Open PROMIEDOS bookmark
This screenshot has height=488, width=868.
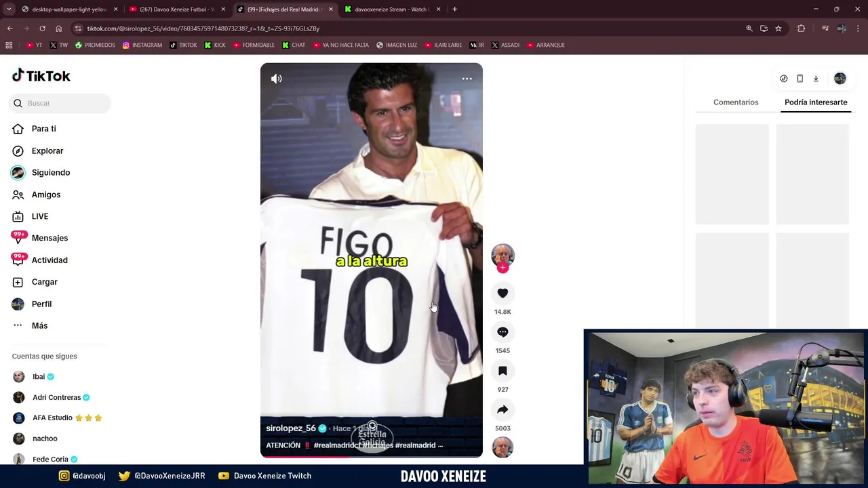pos(95,45)
